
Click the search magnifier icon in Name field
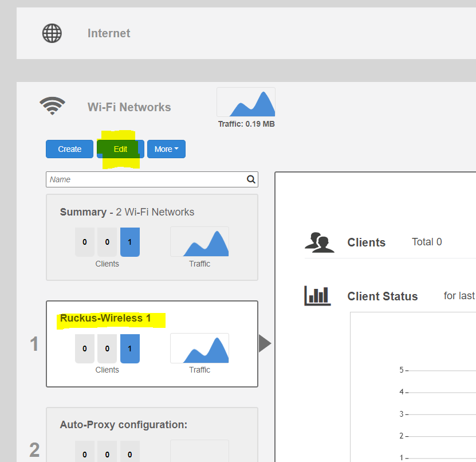coord(251,179)
